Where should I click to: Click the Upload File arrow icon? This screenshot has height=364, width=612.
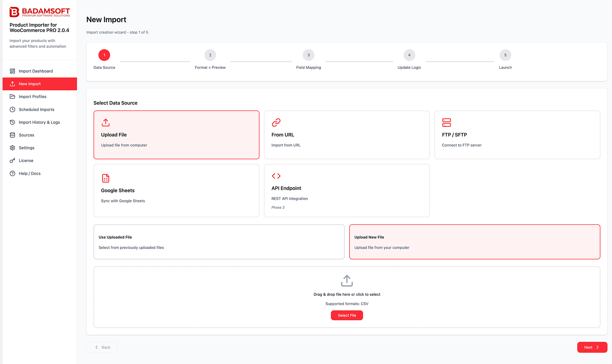tap(106, 123)
